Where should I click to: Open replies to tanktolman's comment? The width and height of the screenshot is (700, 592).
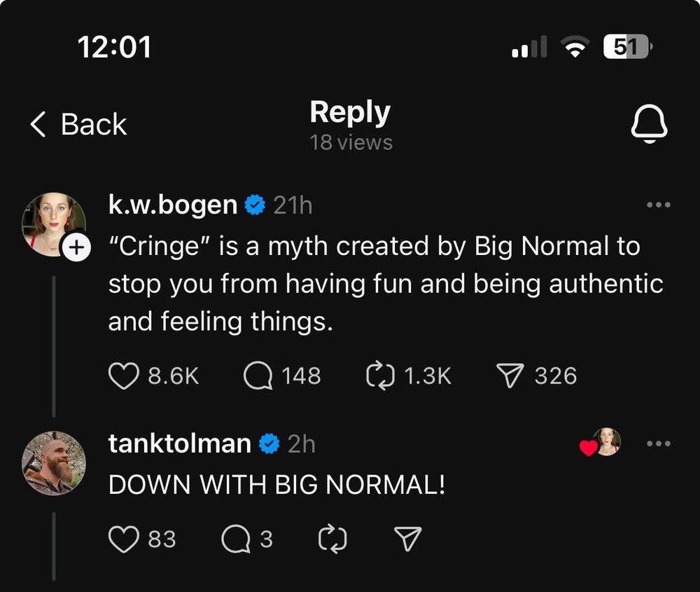(x=234, y=539)
